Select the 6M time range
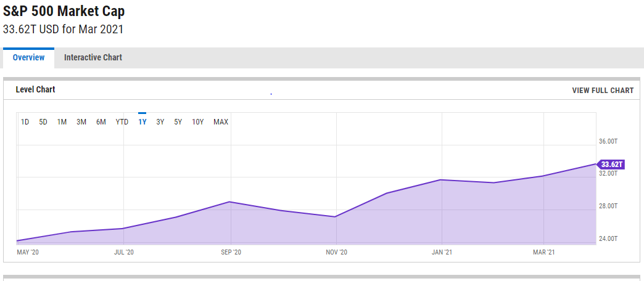 click(101, 122)
